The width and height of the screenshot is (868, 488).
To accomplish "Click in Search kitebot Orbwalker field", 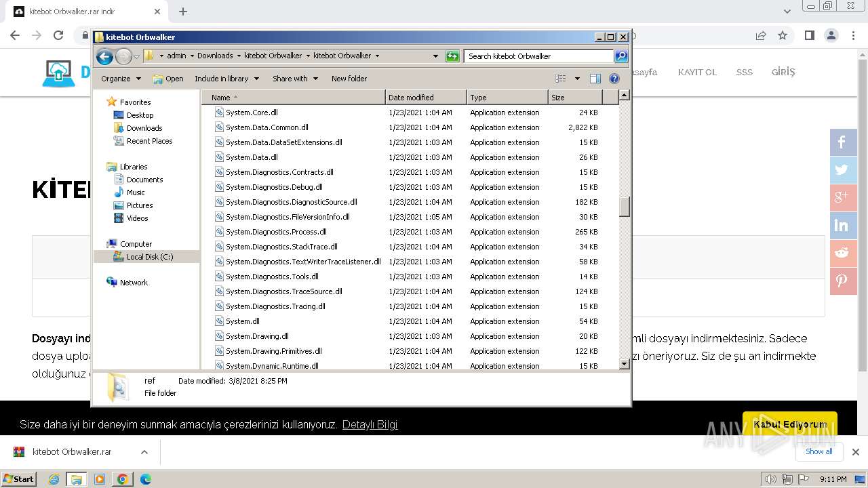I will pyautogui.click(x=539, y=56).
